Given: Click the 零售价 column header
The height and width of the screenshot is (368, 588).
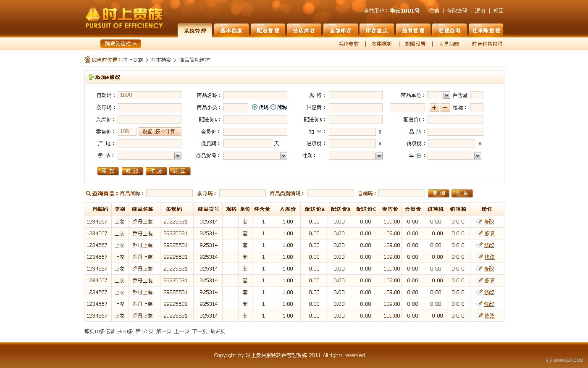Looking at the screenshot, I should pos(390,209).
